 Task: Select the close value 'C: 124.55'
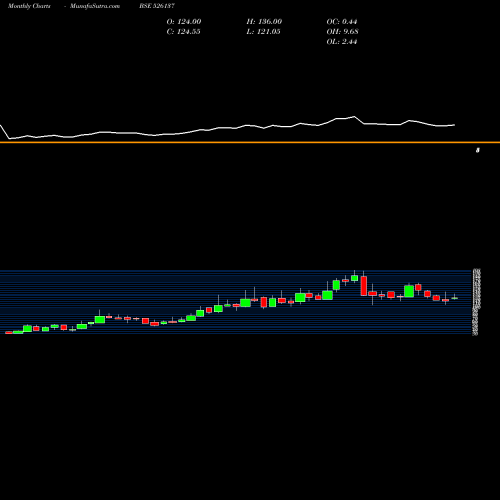tap(183, 32)
